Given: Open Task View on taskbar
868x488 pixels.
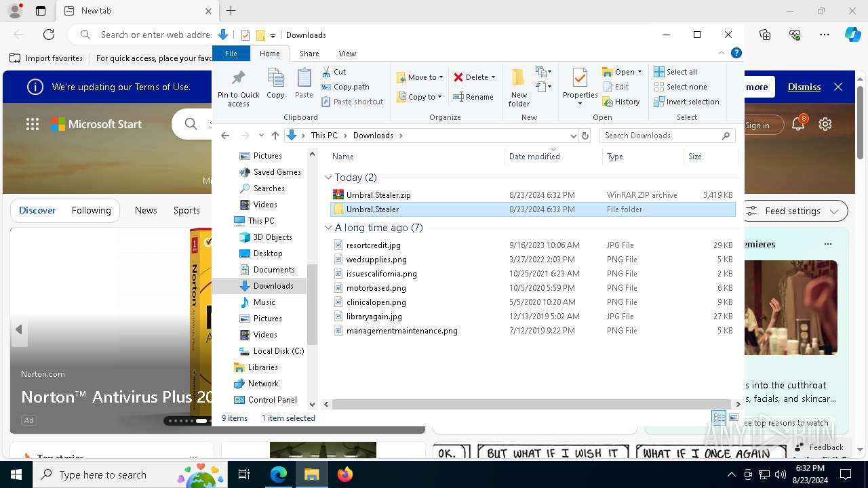Looking at the screenshot, I should (244, 474).
